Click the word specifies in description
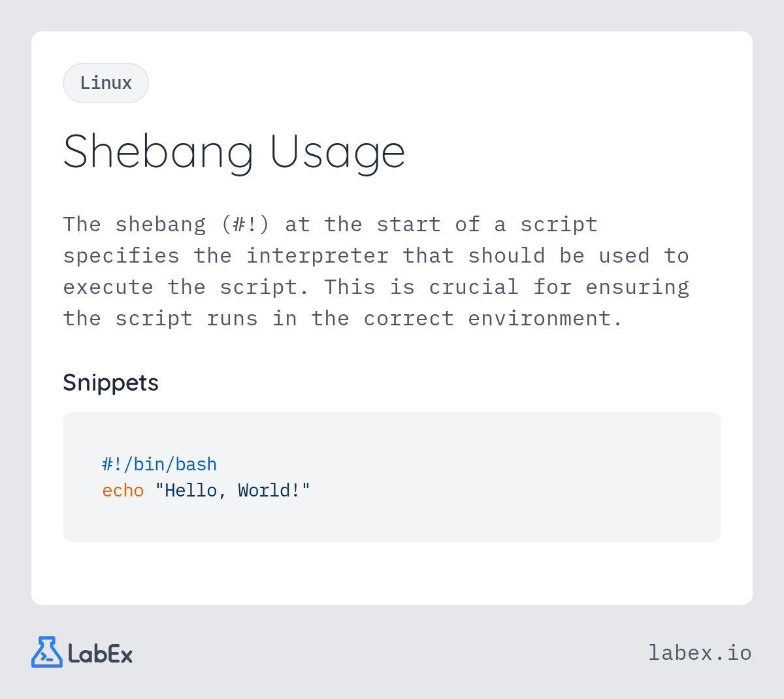 pos(122,256)
